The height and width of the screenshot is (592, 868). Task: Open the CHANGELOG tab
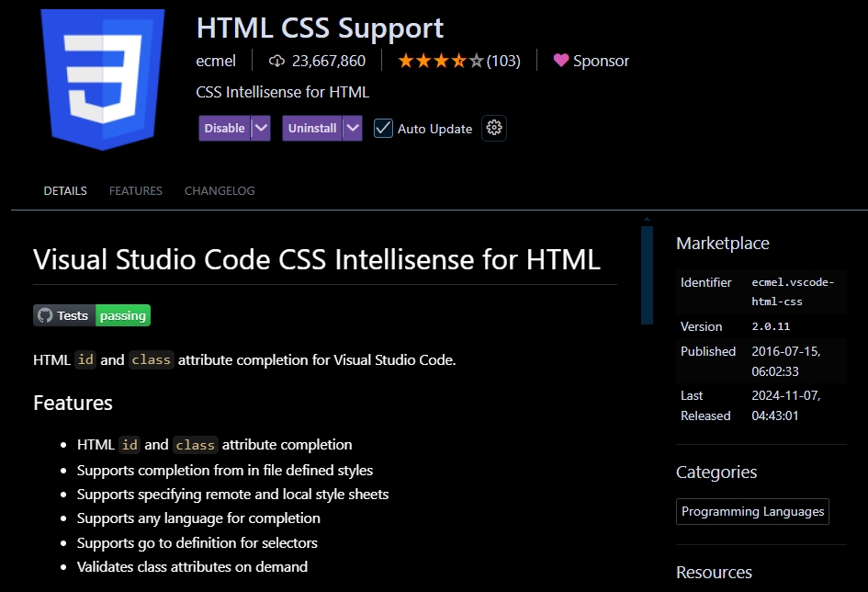pyautogui.click(x=220, y=190)
